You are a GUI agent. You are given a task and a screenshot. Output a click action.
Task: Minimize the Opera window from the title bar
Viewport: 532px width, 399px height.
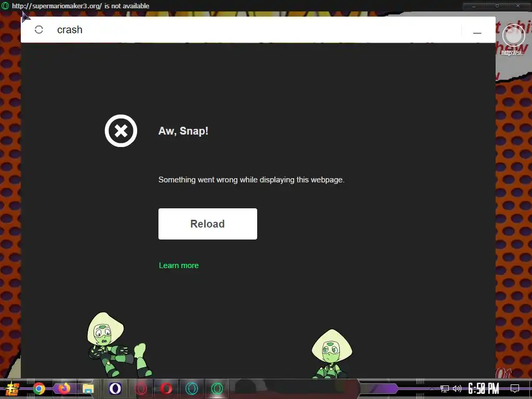coord(474,6)
